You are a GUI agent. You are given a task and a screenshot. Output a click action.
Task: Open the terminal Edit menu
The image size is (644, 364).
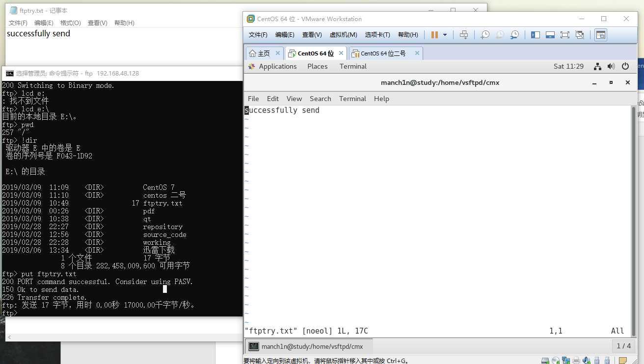click(x=273, y=99)
